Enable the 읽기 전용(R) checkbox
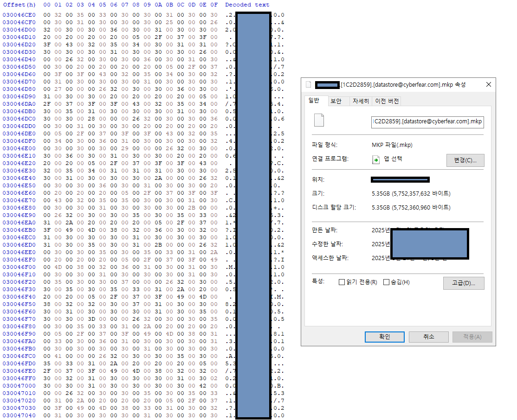 click(x=342, y=282)
